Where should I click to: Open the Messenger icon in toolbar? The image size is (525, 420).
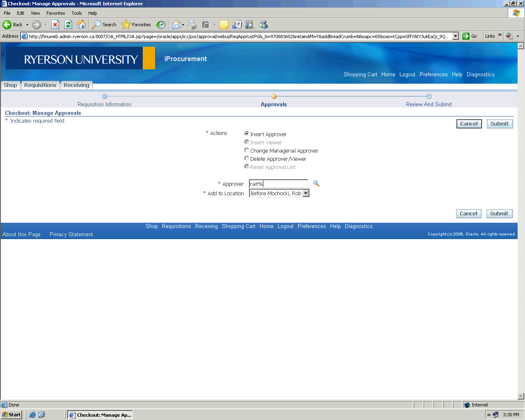point(263,25)
